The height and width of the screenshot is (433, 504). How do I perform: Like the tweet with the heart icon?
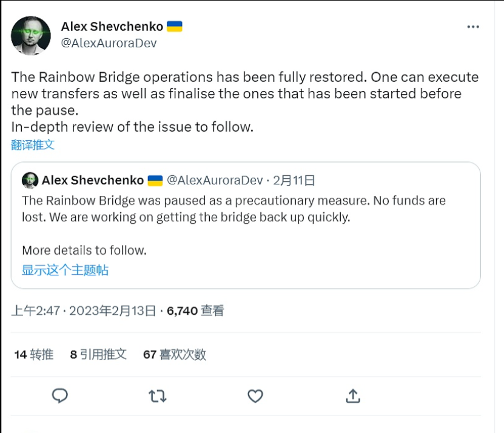pyautogui.click(x=255, y=396)
